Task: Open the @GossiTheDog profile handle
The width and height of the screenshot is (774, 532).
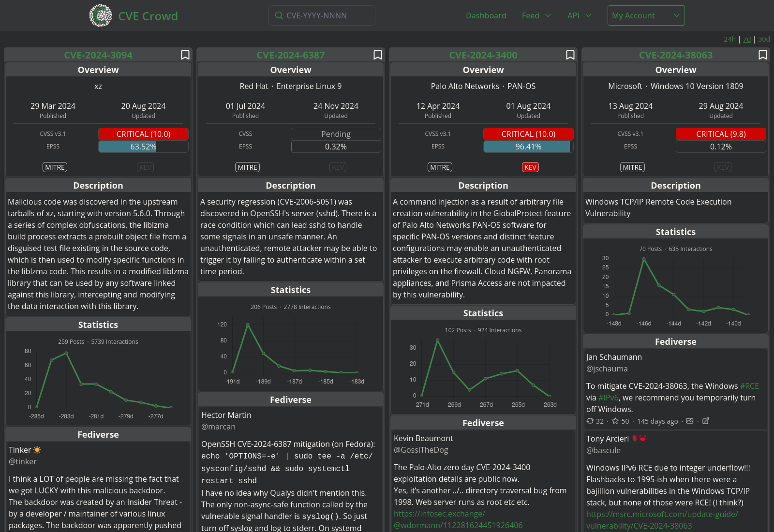Action: (421, 450)
